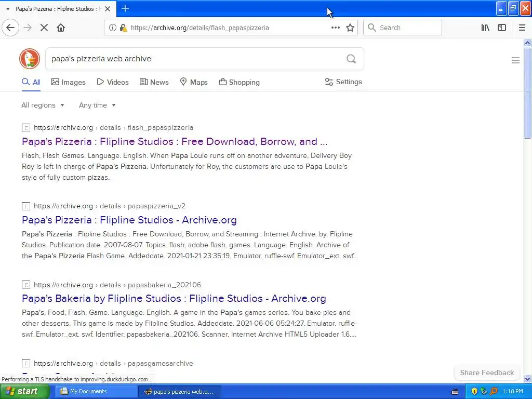Screen dimensions: 532x399
Task: Click favicon next to flash_papaspizzeria result
Action: (26, 128)
